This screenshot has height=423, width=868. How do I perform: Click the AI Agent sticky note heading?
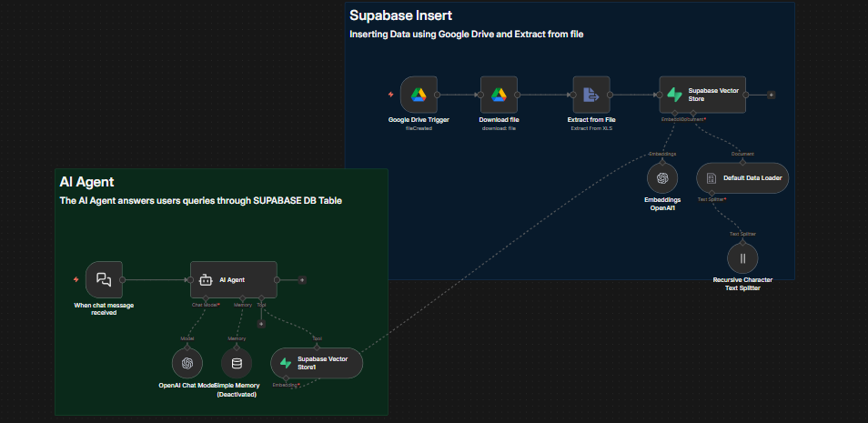87,182
